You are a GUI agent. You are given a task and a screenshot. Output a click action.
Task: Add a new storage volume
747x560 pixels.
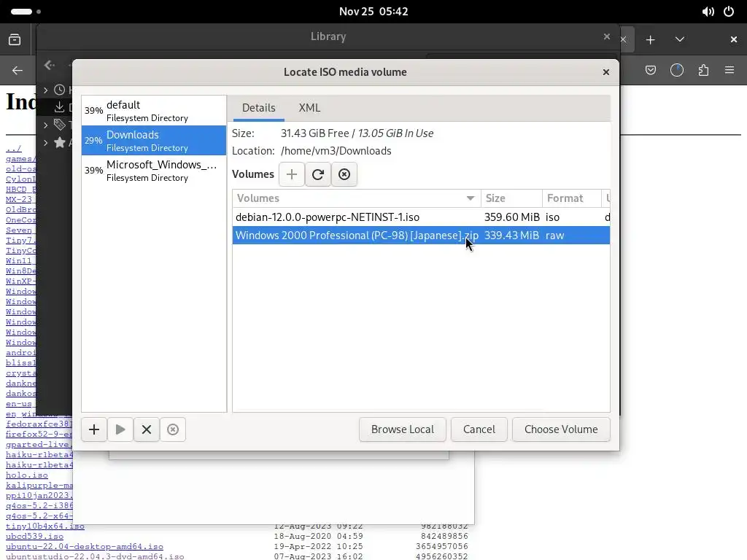click(x=292, y=174)
